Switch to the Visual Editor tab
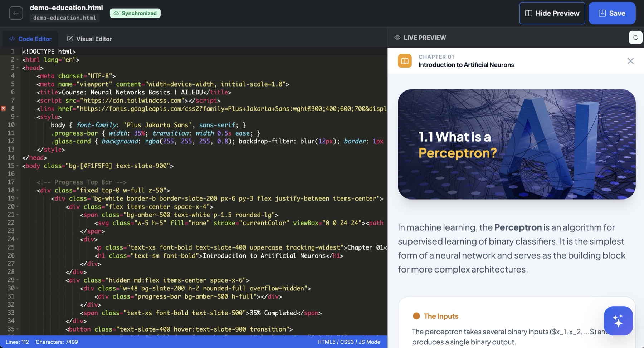This screenshot has height=348, width=644. tap(89, 39)
